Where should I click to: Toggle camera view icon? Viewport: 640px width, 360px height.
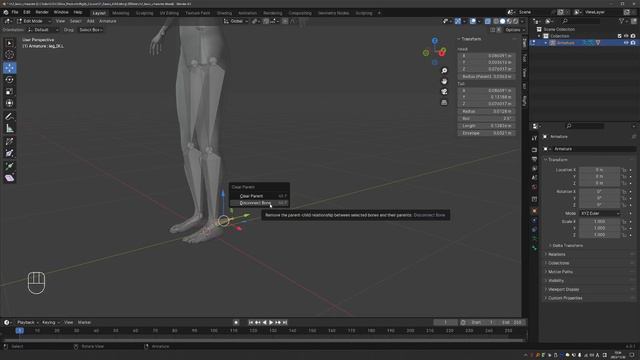[x=444, y=92]
